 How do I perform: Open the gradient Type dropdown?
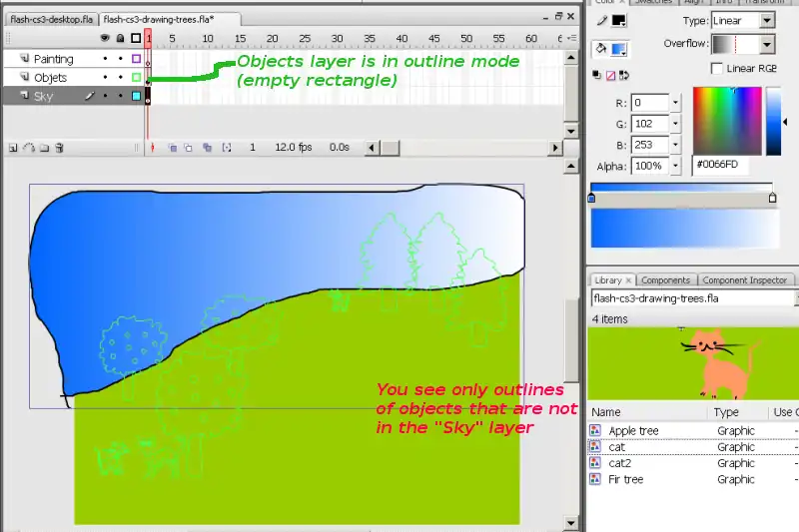click(x=767, y=21)
